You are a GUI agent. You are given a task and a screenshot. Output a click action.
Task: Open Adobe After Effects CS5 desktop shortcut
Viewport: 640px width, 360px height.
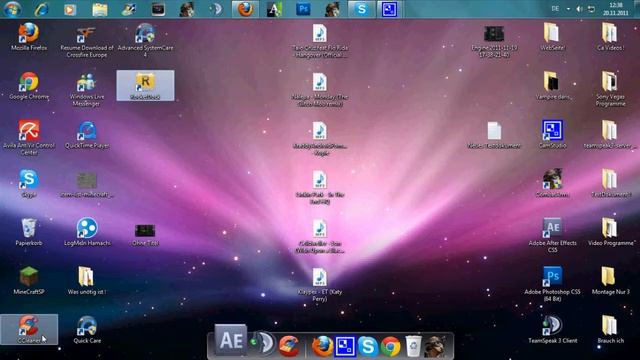click(x=552, y=235)
